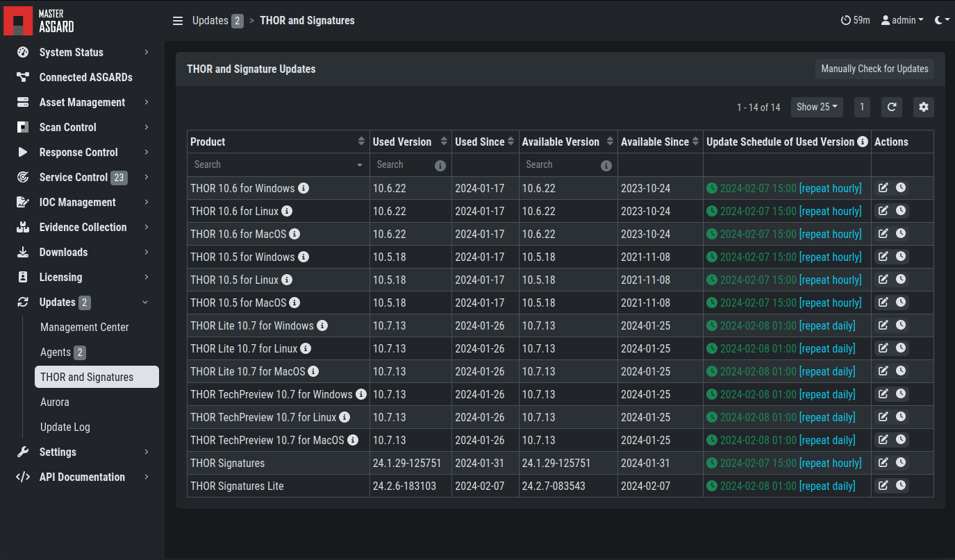Click Manually Check for Updates button
Screen dimensions: 955x560
[874, 69]
